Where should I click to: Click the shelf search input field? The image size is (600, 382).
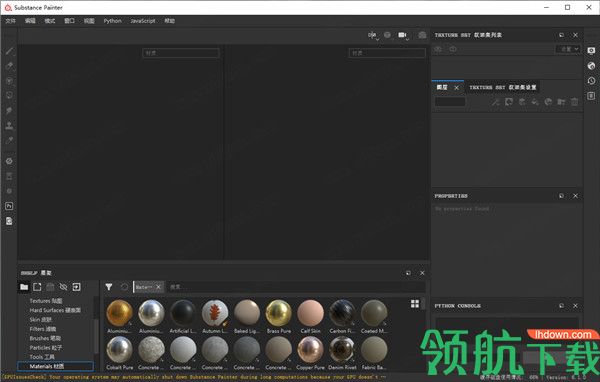point(297,287)
